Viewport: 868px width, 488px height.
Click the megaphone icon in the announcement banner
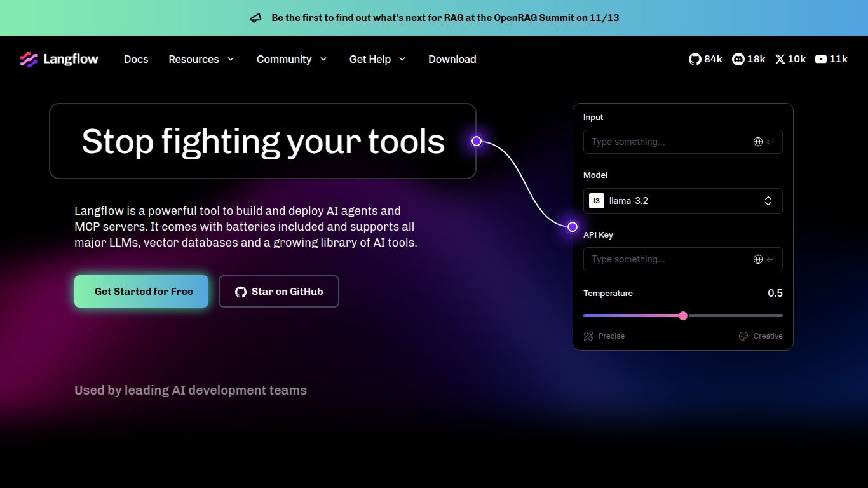[x=255, y=18]
